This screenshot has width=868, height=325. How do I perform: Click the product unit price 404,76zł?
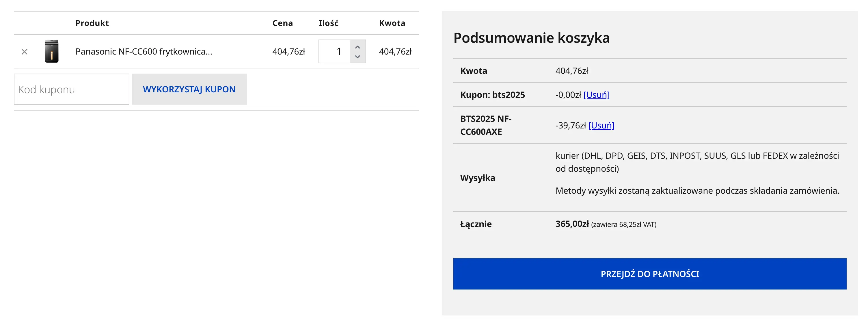288,52
